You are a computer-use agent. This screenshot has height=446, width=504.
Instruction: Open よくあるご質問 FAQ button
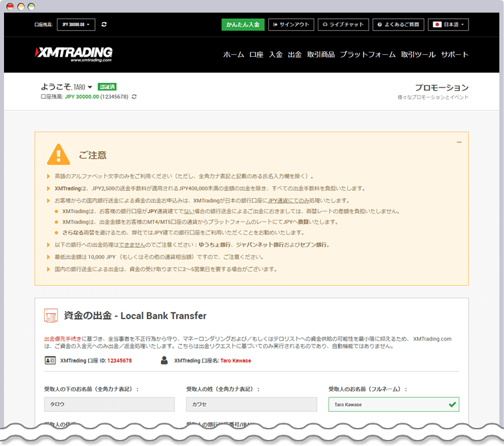click(398, 25)
